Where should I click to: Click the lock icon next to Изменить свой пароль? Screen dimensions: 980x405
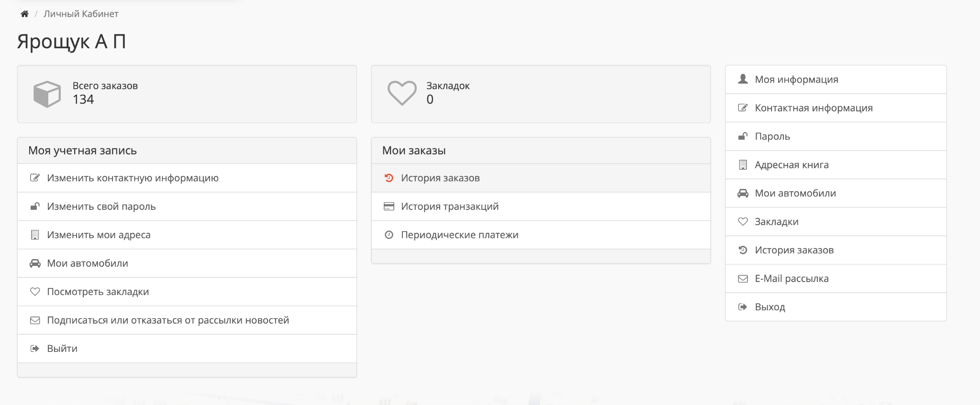(x=35, y=207)
